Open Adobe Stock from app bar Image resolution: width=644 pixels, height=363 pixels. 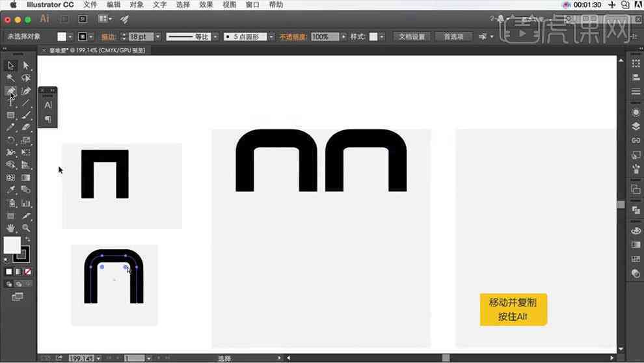(x=83, y=19)
